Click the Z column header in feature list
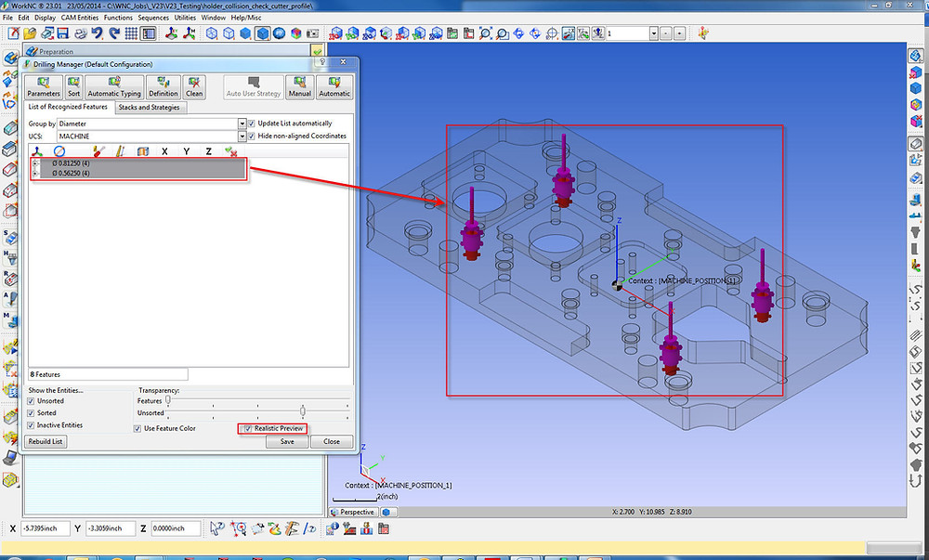Viewport: 929px width, 560px height. pyautogui.click(x=208, y=151)
